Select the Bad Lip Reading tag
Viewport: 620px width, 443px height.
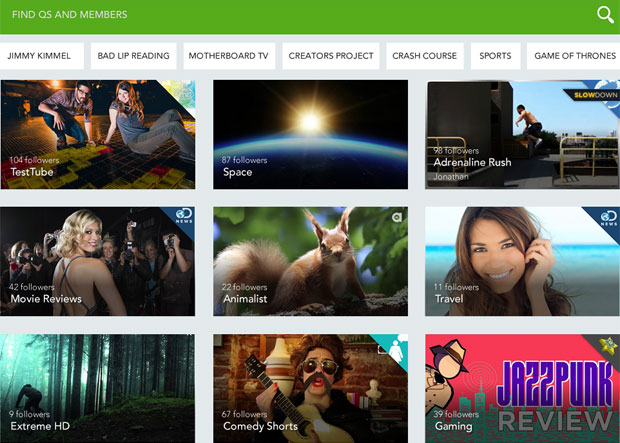click(134, 56)
